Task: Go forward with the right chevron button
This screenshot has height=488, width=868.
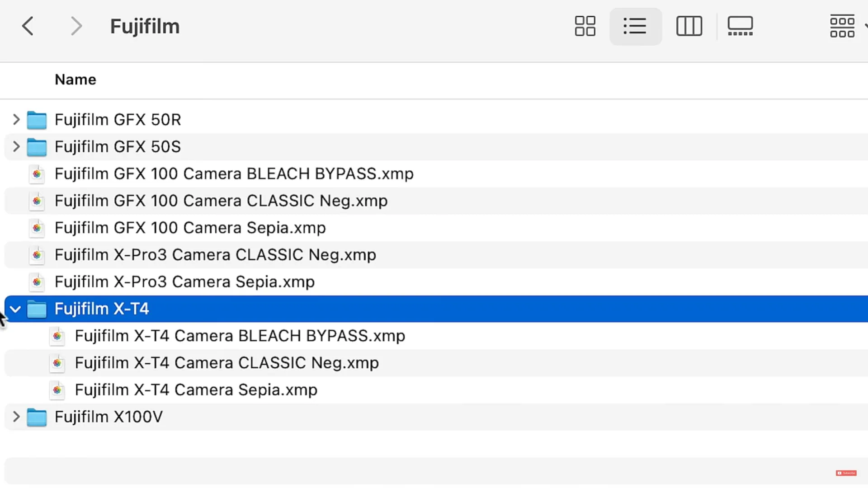Action: 76,26
